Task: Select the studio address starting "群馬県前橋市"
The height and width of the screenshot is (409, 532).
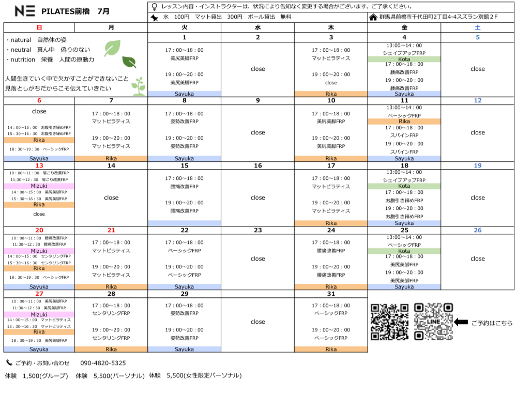Action: pos(438,17)
